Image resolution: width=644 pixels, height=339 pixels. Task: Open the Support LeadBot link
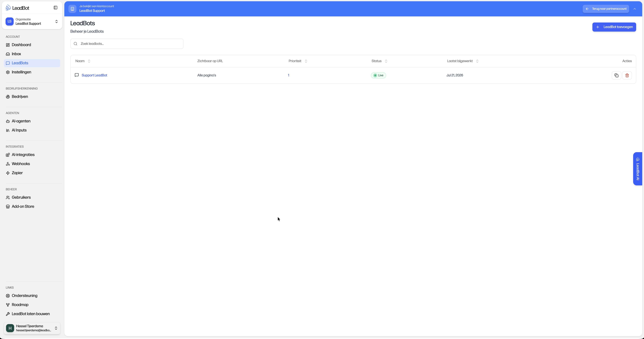[94, 75]
